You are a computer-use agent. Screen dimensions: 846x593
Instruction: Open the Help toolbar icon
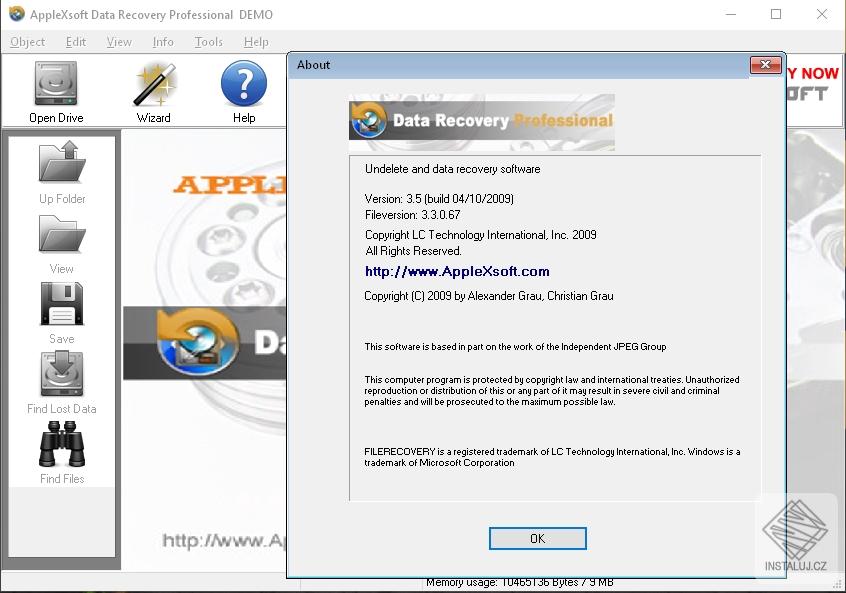(244, 92)
